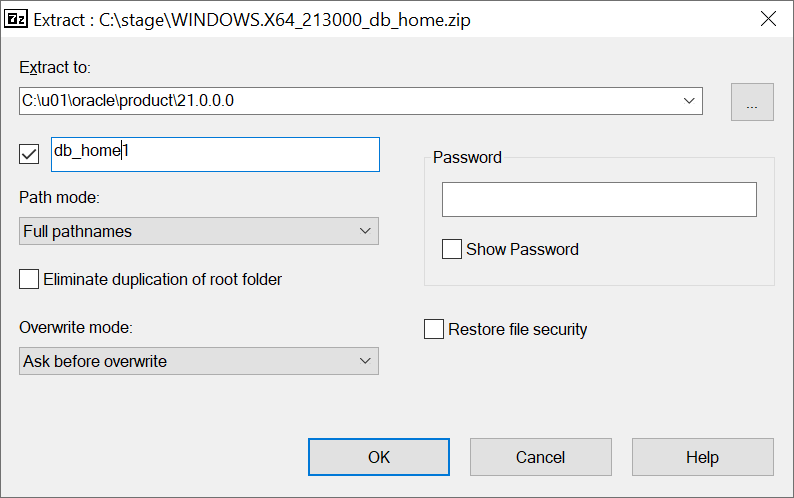Open the Overwrite mode dropdown
The height and width of the screenshot is (498, 794).
pyautogui.click(x=199, y=361)
